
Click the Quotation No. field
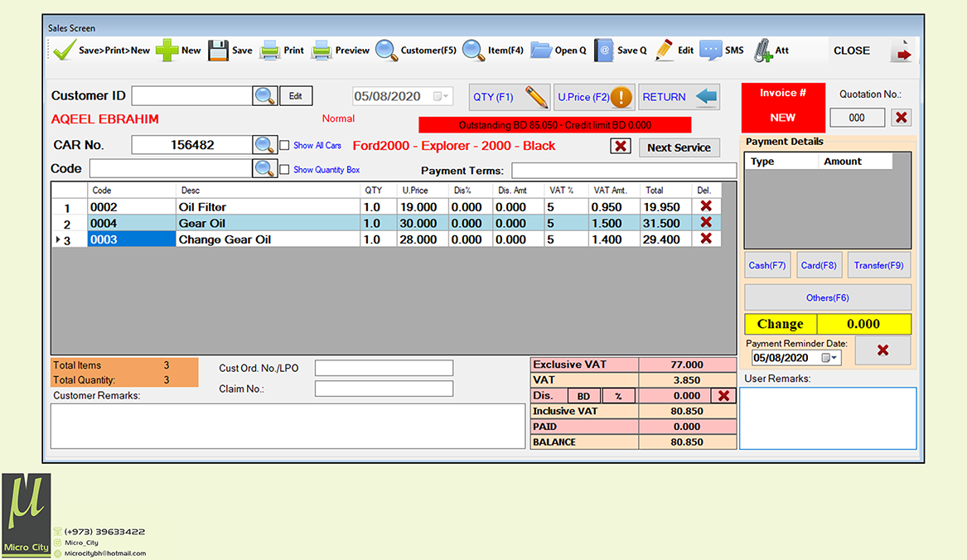pyautogui.click(x=858, y=117)
